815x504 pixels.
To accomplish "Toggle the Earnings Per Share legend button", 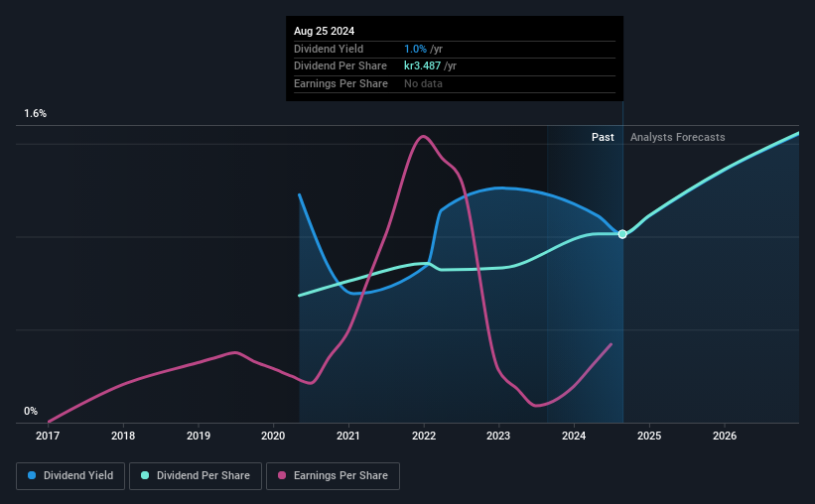I will (x=333, y=476).
